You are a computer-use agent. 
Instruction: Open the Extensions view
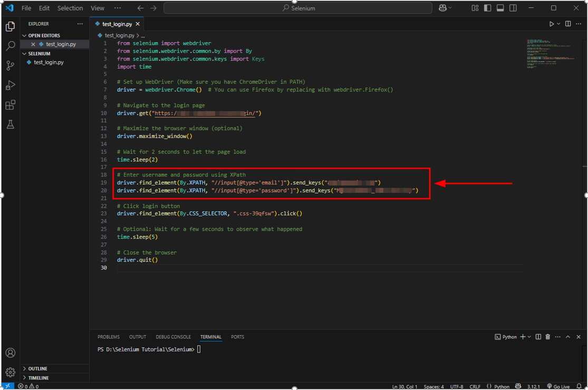pyautogui.click(x=11, y=105)
